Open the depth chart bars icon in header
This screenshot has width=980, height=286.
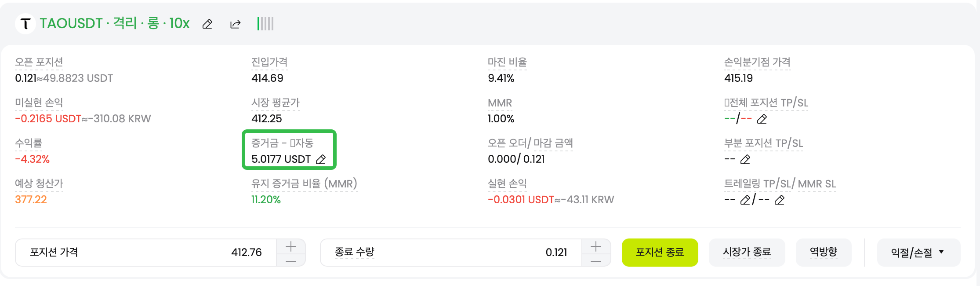click(265, 24)
